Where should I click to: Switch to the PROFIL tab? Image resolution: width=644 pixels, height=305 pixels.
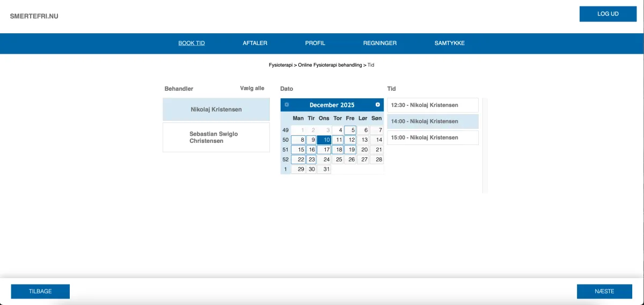coord(315,43)
